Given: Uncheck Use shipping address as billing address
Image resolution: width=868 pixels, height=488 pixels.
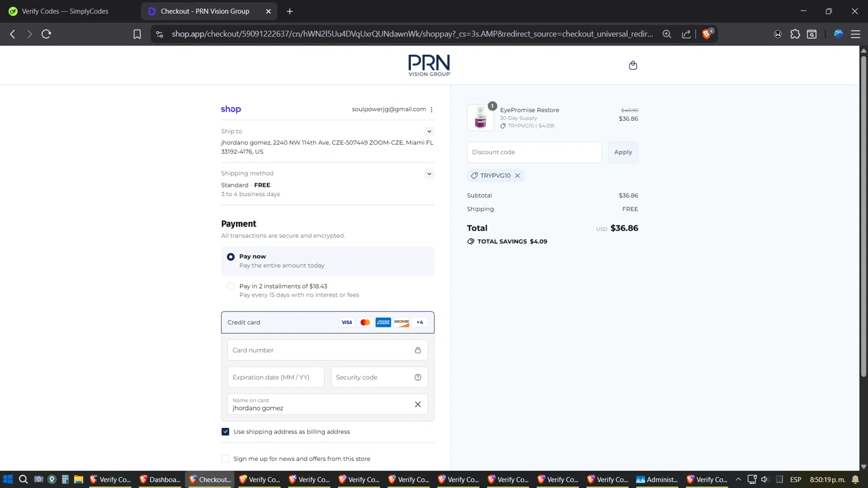Looking at the screenshot, I should pos(225,432).
